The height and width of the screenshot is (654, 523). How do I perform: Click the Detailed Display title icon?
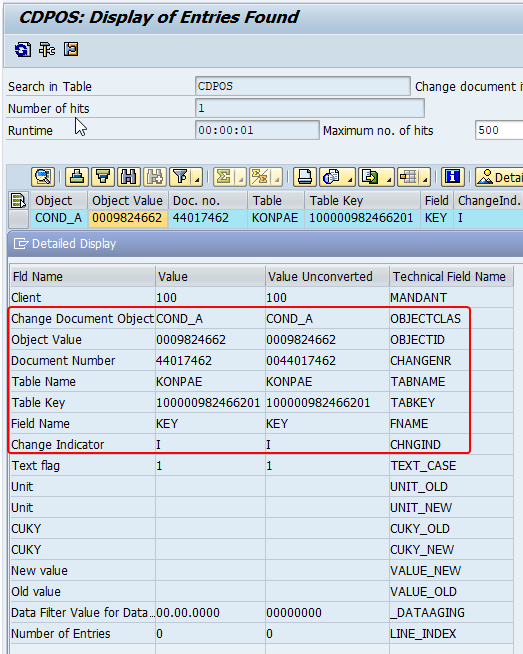(x=21, y=244)
